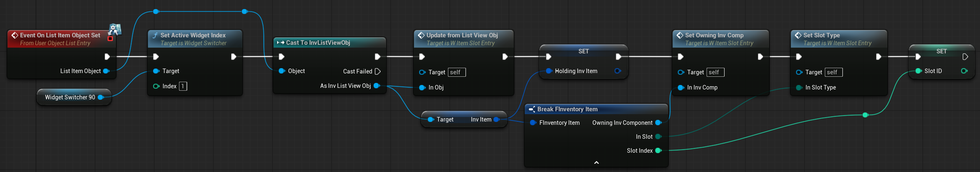Click the self Target field on Set Slot Type
This screenshot has height=172, width=980.
[x=833, y=72]
